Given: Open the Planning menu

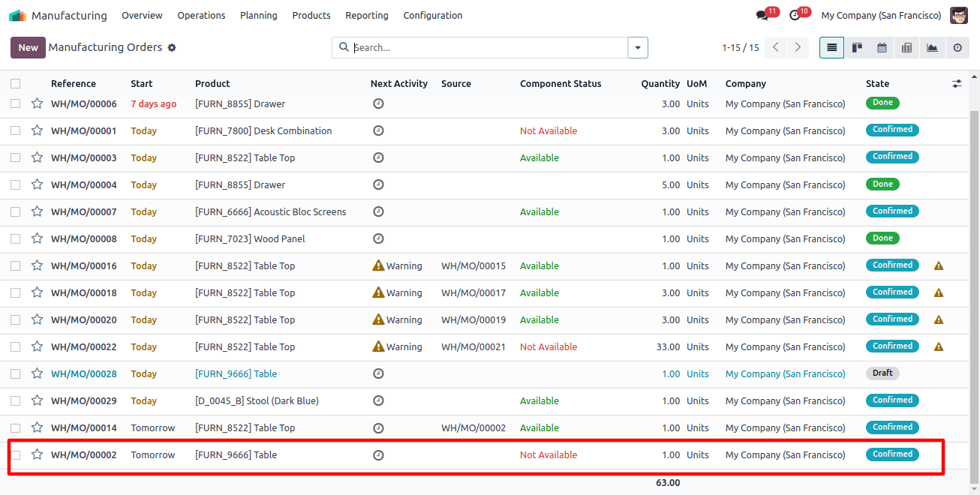Looking at the screenshot, I should (x=259, y=15).
